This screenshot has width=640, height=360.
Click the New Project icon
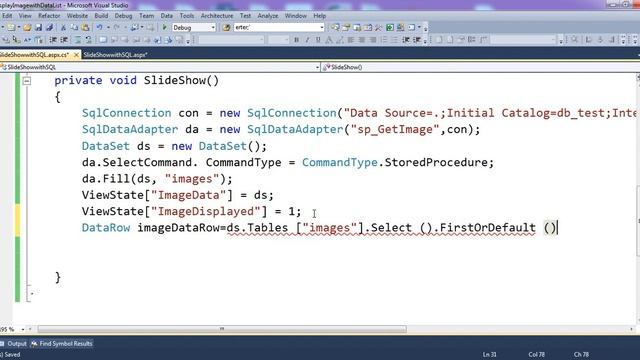point(11,27)
